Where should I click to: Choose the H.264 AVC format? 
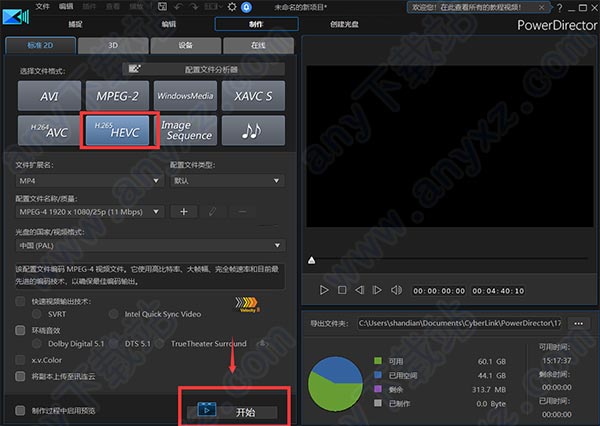click(x=49, y=131)
